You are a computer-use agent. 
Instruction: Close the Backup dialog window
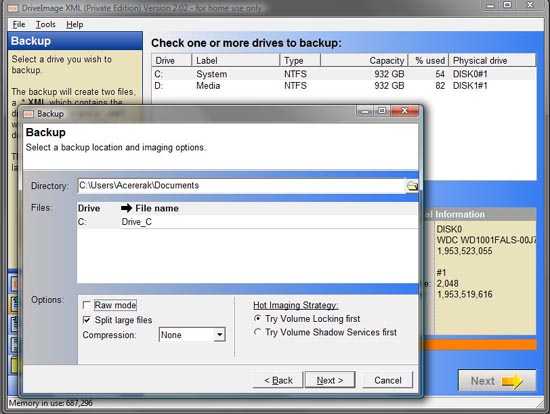click(404, 111)
